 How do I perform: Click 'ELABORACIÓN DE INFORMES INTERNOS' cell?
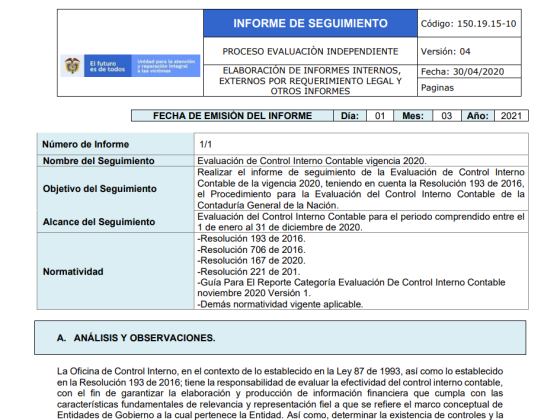310,81
